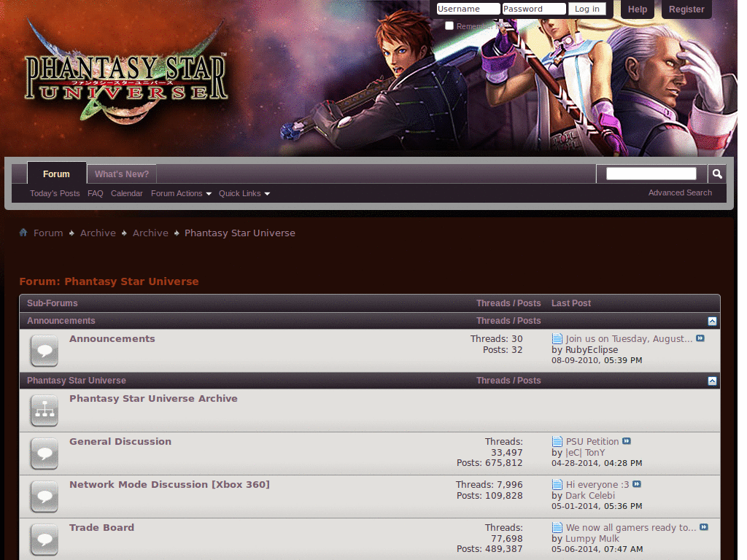Image resolution: width=747 pixels, height=560 pixels.
Task: Open thread 'We now all gamers ready to...'
Action: click(x=631, y=528)
